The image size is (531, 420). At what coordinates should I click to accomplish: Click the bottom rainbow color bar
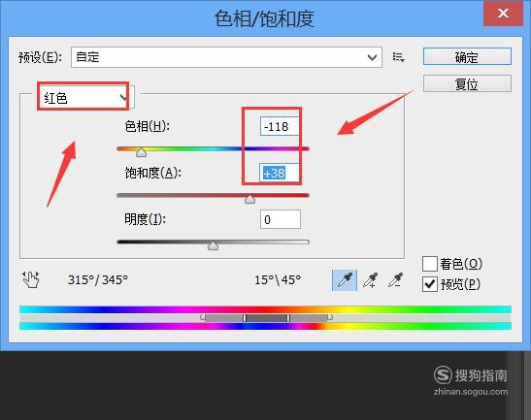coord(265,326)
